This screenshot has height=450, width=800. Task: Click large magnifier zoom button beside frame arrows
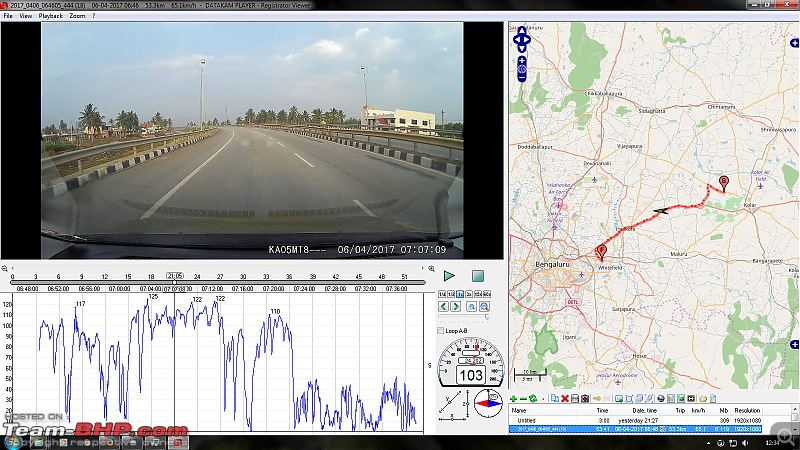tap(484, 306)
